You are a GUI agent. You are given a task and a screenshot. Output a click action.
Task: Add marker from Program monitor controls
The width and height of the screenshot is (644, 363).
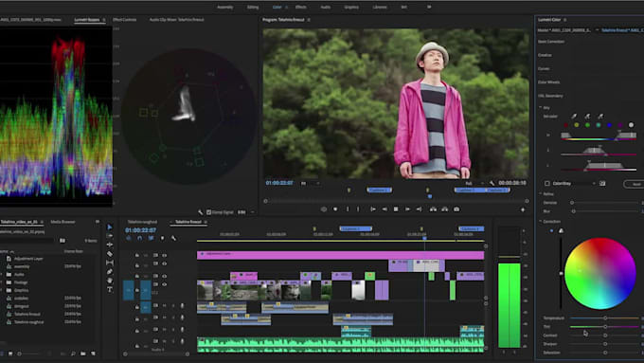tap(335, 209)
